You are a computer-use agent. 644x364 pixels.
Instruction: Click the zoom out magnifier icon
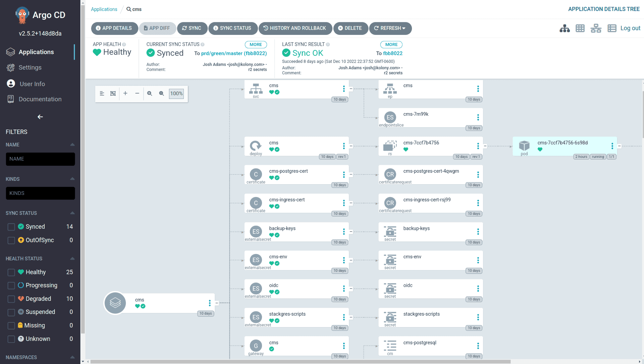[161, 94]
